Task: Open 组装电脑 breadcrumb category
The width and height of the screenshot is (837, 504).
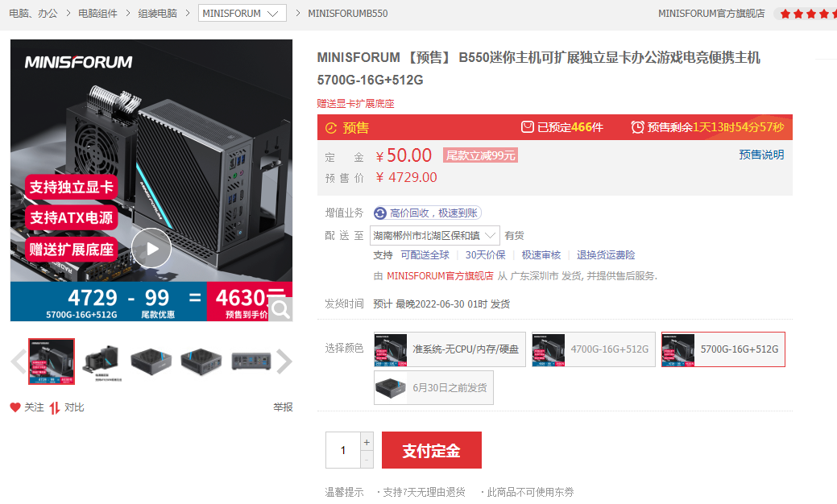Action: coord(157,14)
